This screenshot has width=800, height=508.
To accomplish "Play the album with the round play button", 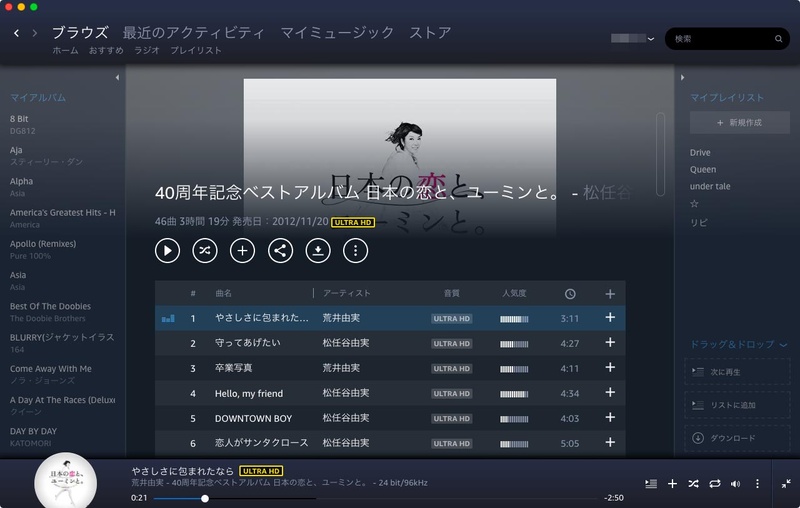I will [167, 250].
